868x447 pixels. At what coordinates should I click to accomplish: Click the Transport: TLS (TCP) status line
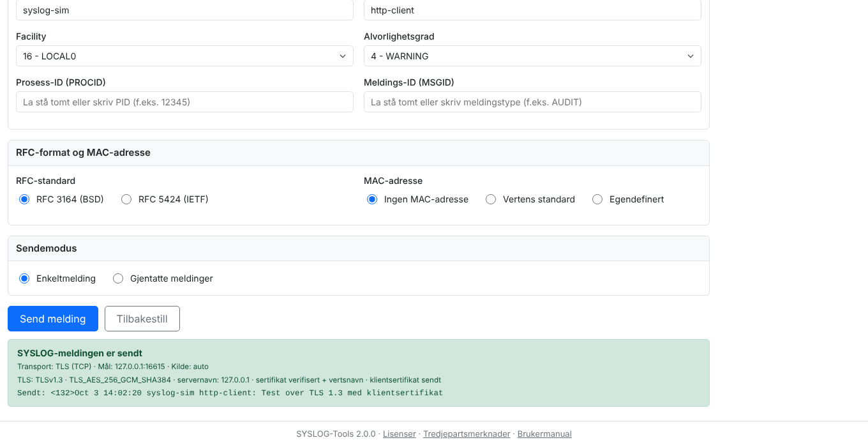click(x=113, y=367)
